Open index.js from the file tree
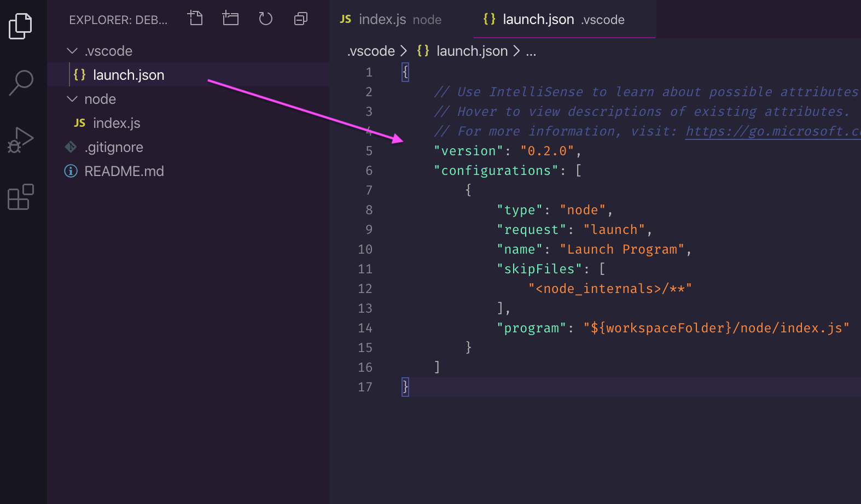 [x=117, y=123]
